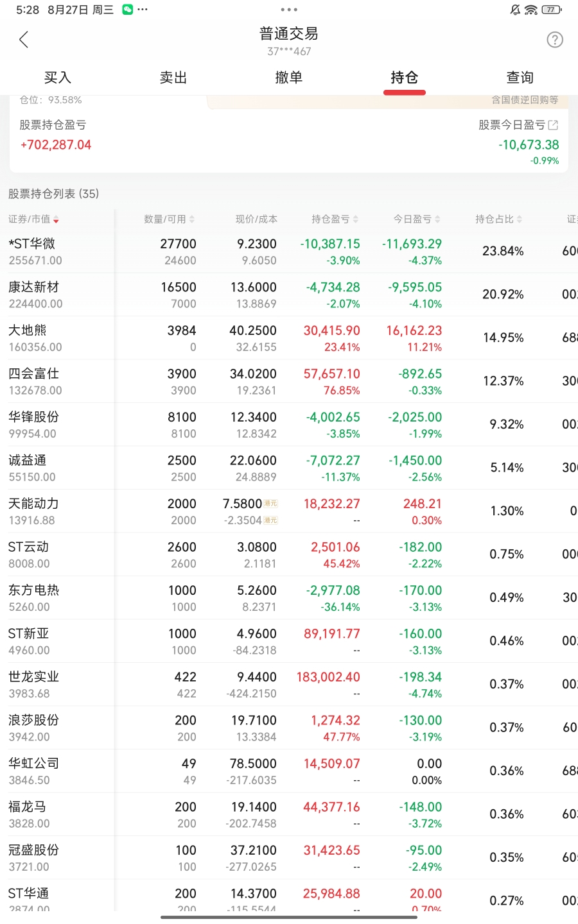
Task: Open the 冠盛股份 holding row
Action: point(289,858)
